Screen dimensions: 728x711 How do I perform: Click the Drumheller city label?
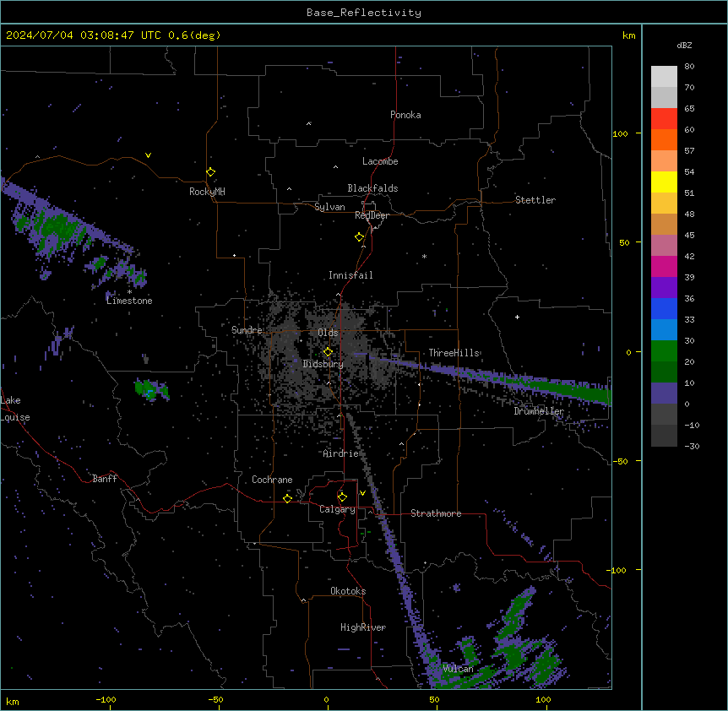(x=539, y=412)
